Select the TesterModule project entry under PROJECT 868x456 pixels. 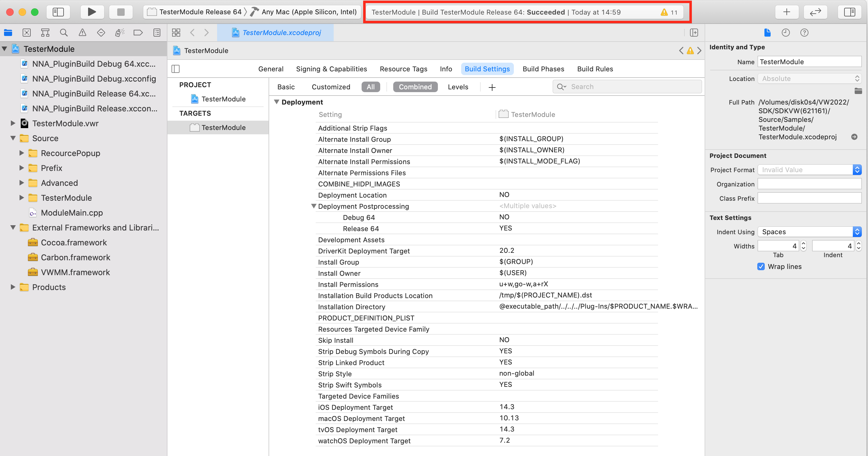(x=218, y=99)
